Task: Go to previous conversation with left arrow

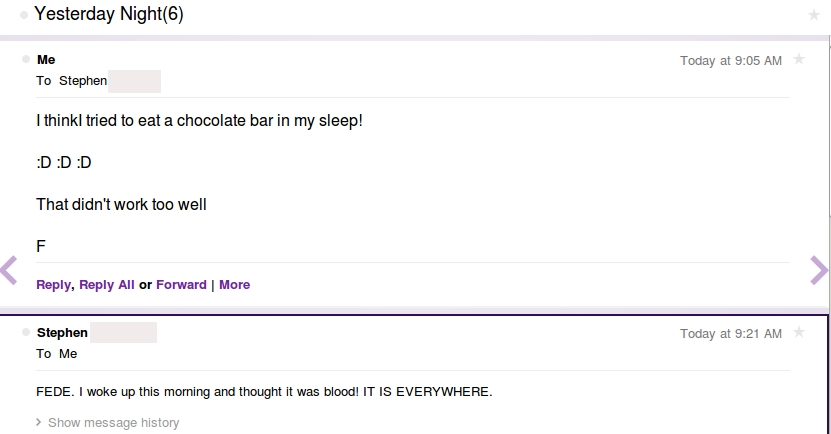Action: pyautogui.click(x=9, y=270)
